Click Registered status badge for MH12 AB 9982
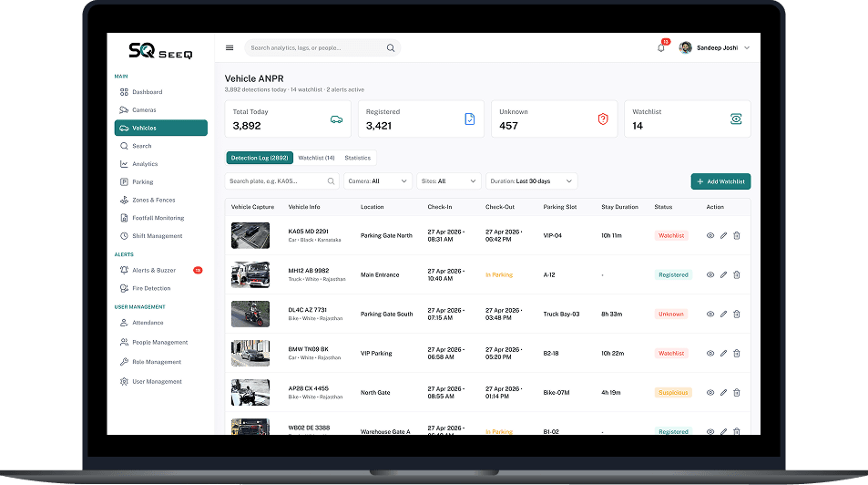 673,275
